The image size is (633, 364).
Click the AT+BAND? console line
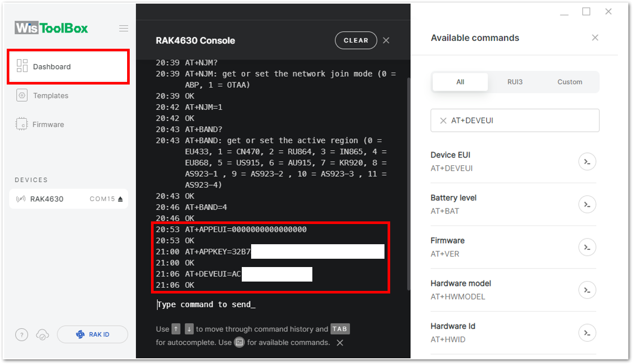pos(189,130)
